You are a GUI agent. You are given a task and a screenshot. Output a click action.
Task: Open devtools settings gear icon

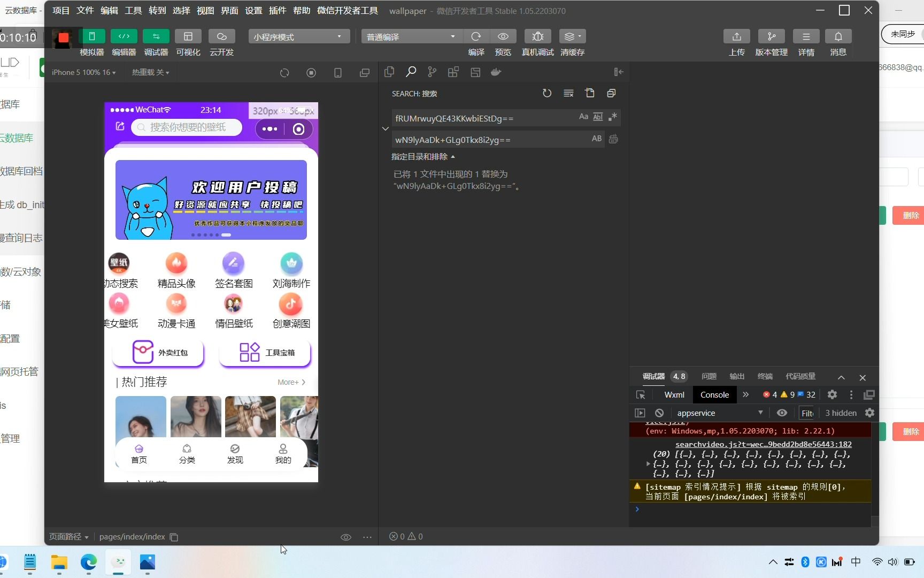point(832,394)
